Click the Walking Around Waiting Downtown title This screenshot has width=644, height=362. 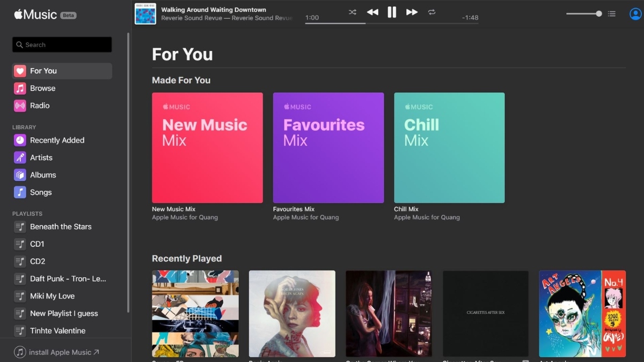[x=214, y=10]
